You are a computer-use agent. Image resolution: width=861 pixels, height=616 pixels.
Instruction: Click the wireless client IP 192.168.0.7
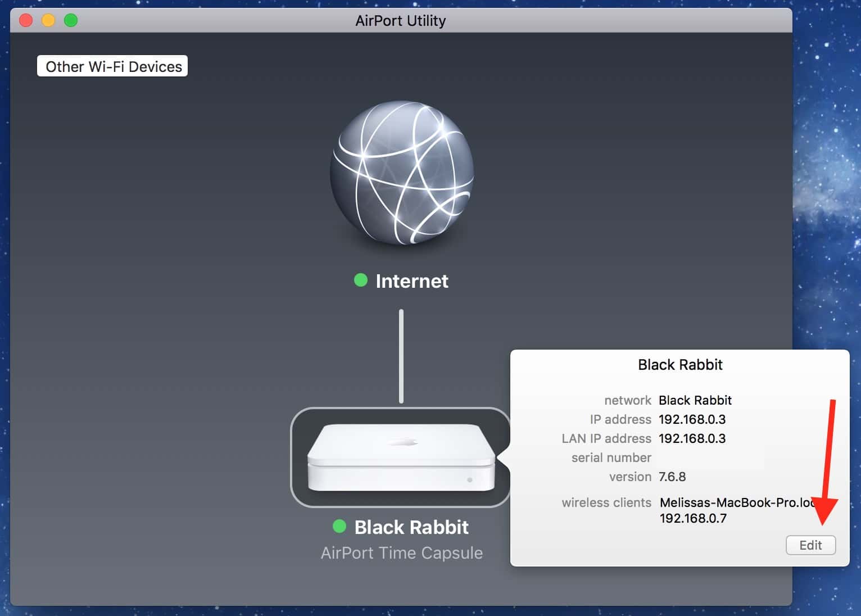(693, 518)
